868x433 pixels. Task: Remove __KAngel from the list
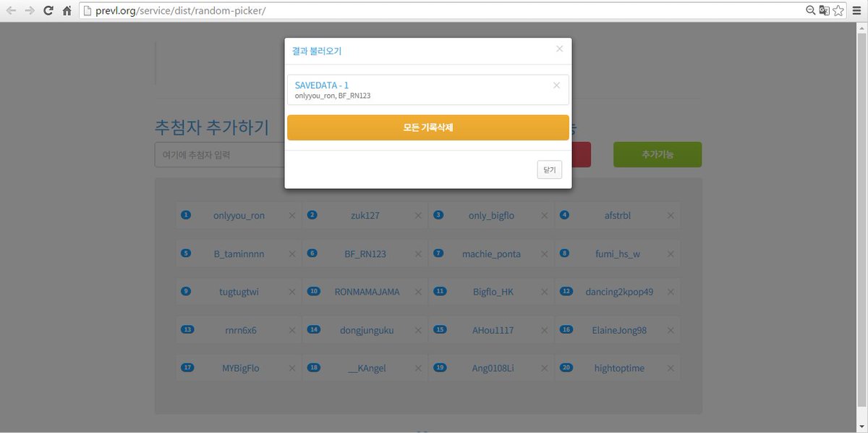click(x=418, y=368)
